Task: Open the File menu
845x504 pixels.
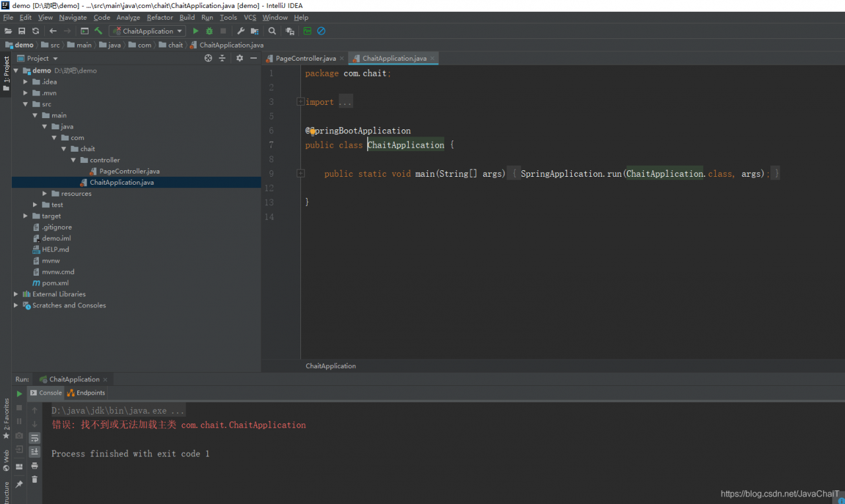Action: (8, 18)
